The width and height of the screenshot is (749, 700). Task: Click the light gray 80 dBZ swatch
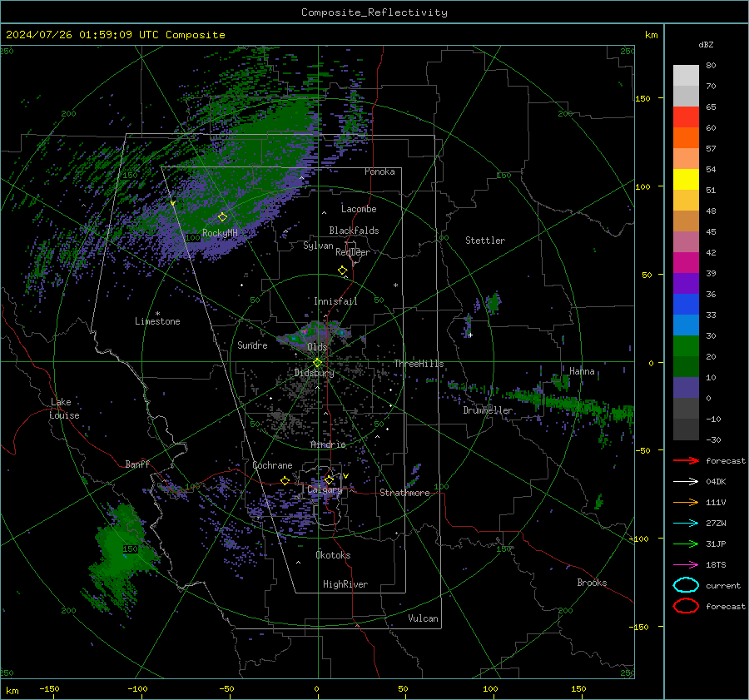pyautogui.click(x=686, y=76)
